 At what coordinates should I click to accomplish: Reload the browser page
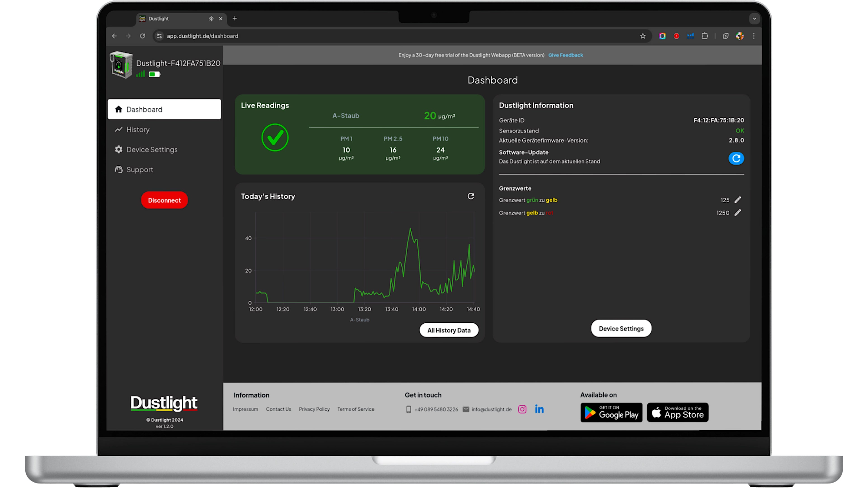click(x=142, y=36)
